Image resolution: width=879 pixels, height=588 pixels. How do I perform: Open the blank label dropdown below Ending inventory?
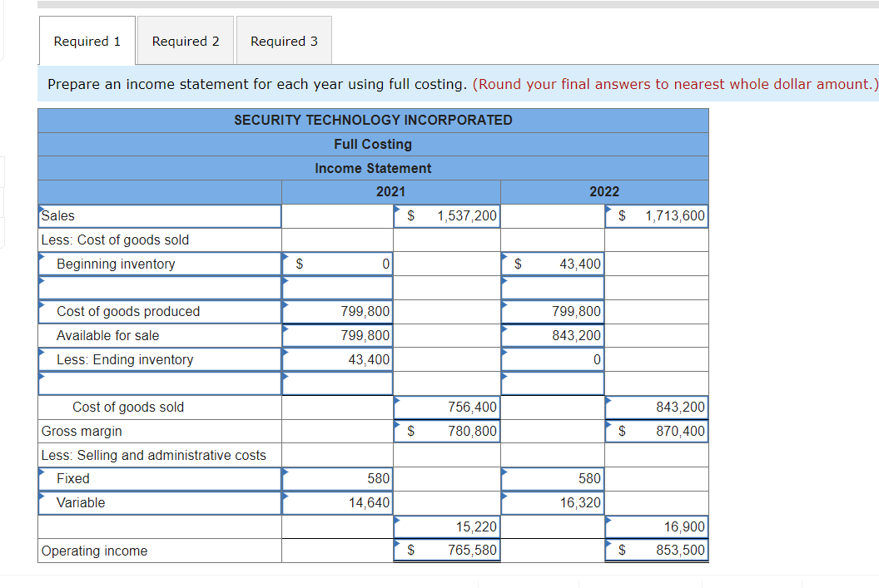pos(160,383)
